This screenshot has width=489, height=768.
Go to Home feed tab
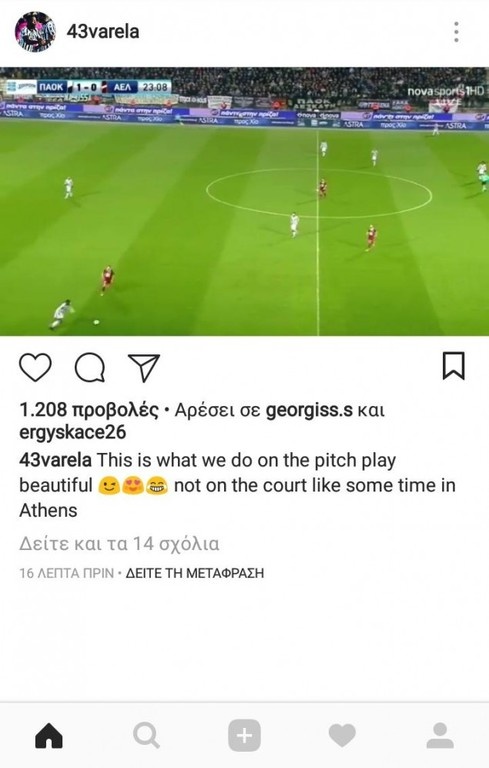(x=49, y=736)
